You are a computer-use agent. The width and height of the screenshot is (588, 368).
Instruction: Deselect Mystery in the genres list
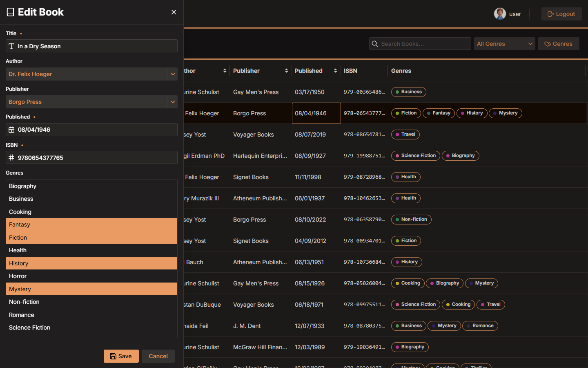(91, 289)
